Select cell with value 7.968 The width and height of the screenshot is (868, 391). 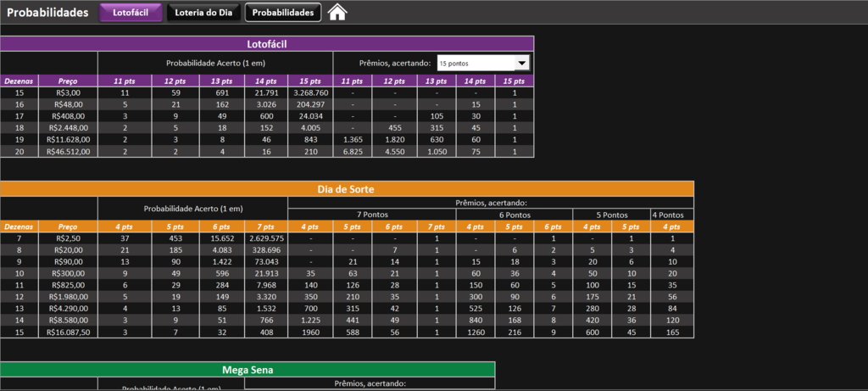point(266,285)
